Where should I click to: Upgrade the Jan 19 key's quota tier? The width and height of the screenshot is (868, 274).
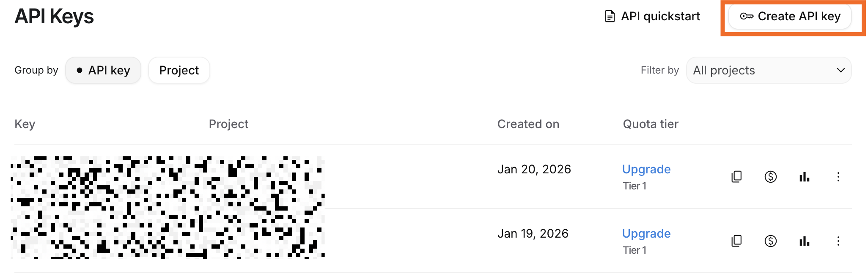tap(646, 233)
